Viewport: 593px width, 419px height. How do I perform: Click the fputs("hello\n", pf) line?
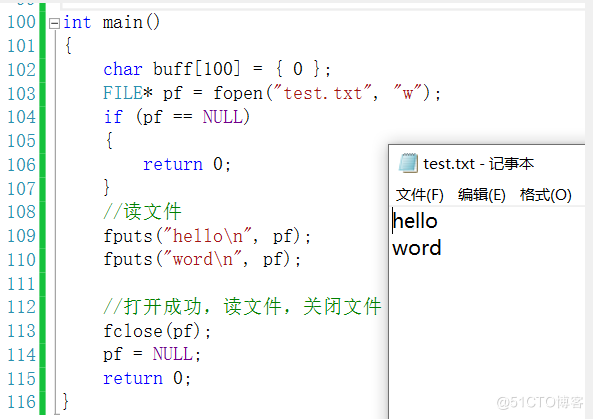(207, 236)
